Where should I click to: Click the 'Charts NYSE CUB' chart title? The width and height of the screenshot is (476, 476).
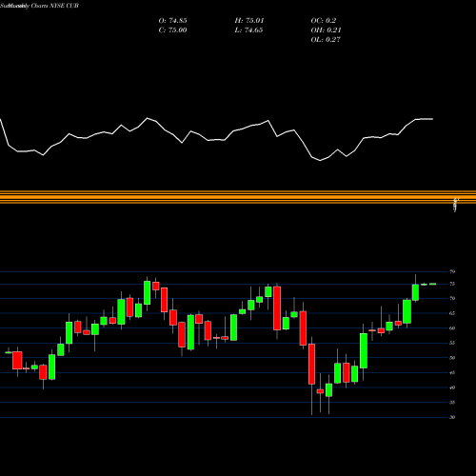click(x=55, y=6)
